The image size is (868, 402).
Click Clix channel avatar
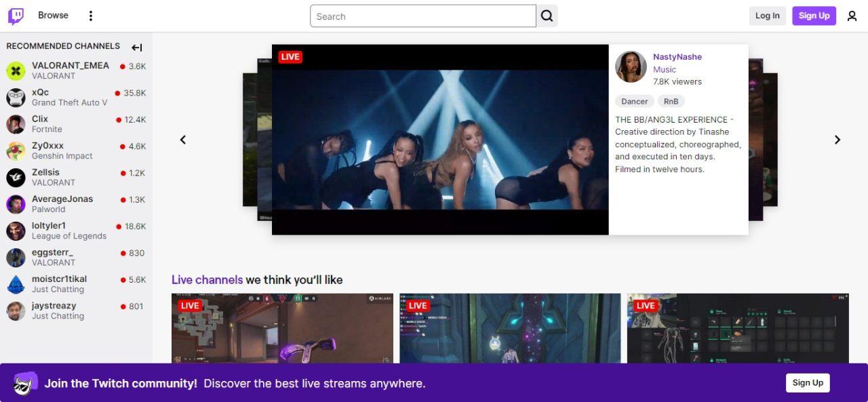click(16, 124)
